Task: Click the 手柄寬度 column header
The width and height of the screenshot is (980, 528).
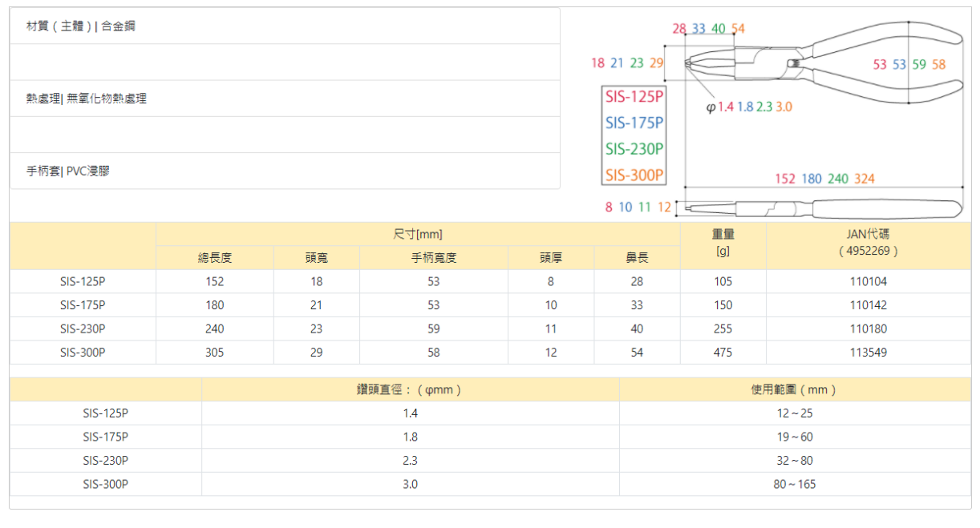Action: tap(434, 258)
